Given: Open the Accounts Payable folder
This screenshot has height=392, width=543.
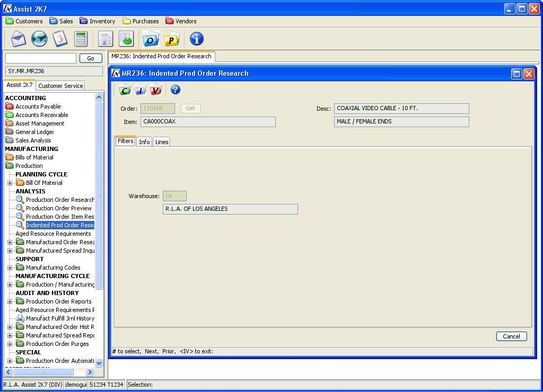Looking at the screenshot, I should tap(33, 106).
